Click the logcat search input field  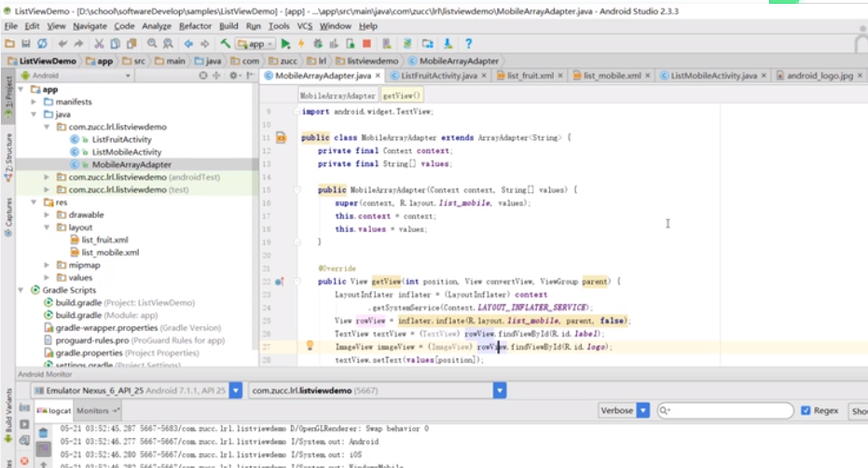[x=727, y=410]
